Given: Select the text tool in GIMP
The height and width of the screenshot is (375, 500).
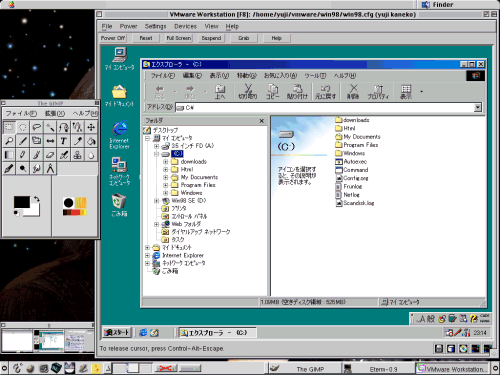Looking at the screenshot, I should [64, 141].
